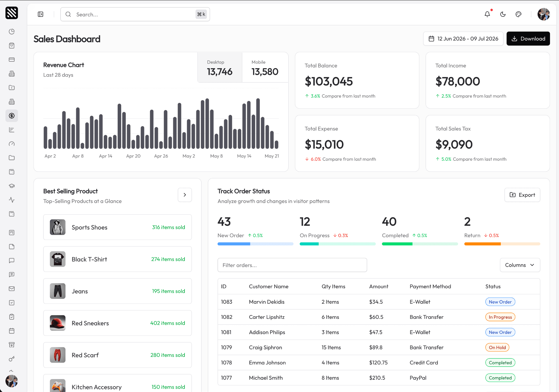Open the theme palette customizer
Image resolution: width=559 pixels, height=392 pixels.
point(518,14)
